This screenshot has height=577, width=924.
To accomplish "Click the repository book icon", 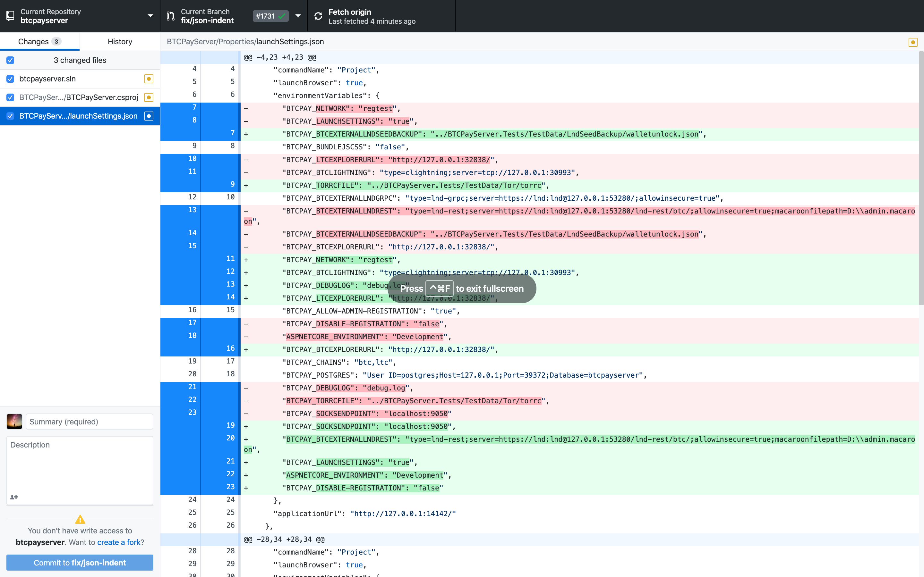I will point(10,16).
